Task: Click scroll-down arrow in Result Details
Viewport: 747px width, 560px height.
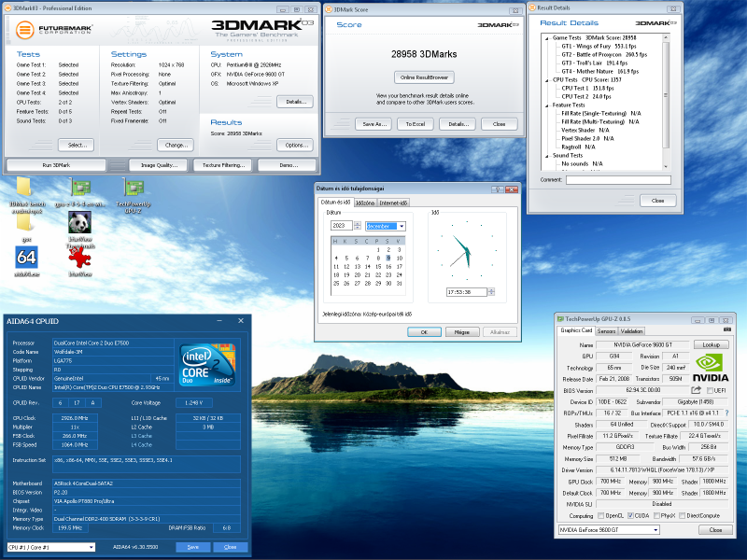Action: point(666,167)
